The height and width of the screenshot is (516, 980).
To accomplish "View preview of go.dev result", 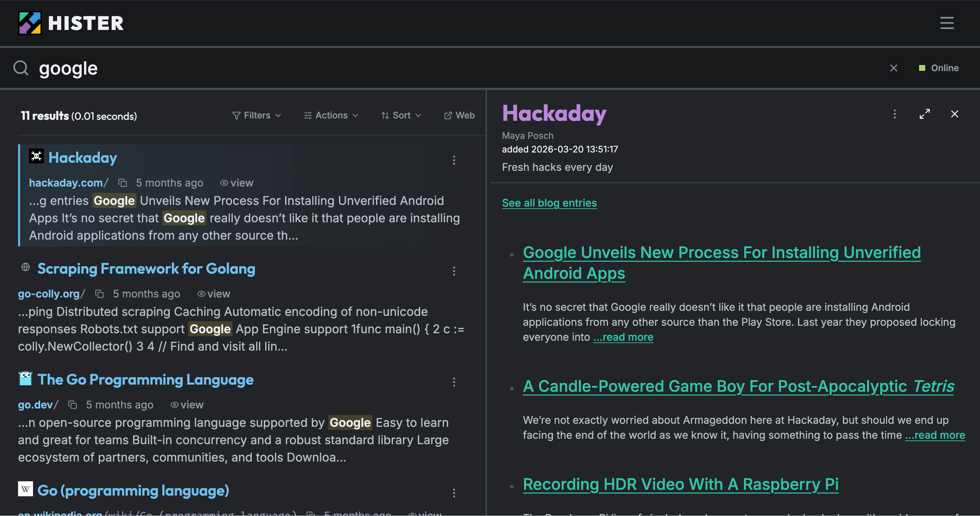I will click(187, 405).
